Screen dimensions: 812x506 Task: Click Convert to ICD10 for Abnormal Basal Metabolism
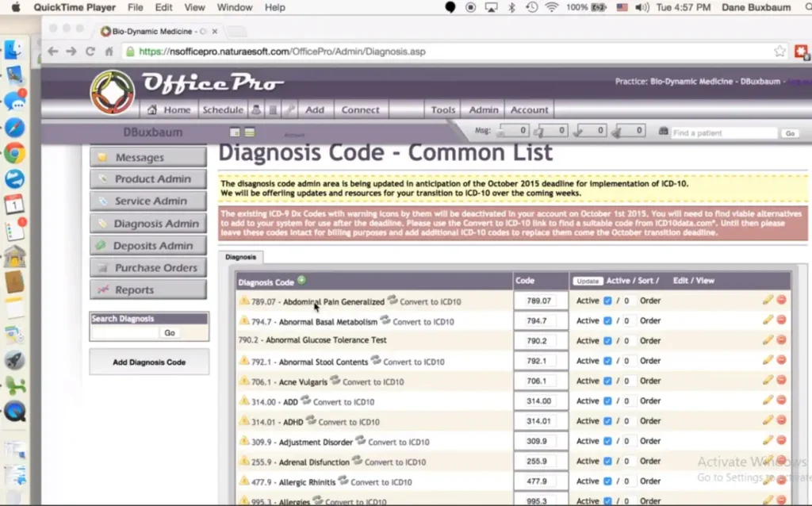pos(422,320)
